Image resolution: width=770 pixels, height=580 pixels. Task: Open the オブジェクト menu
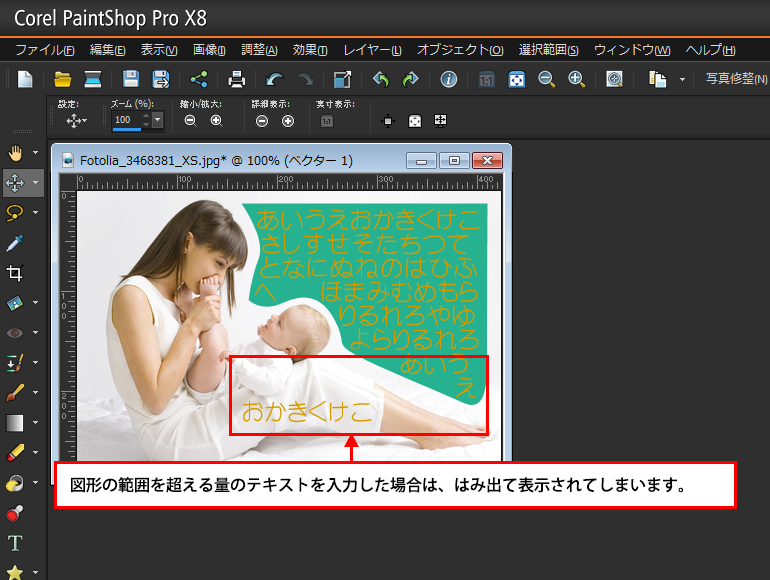[460, 50]
